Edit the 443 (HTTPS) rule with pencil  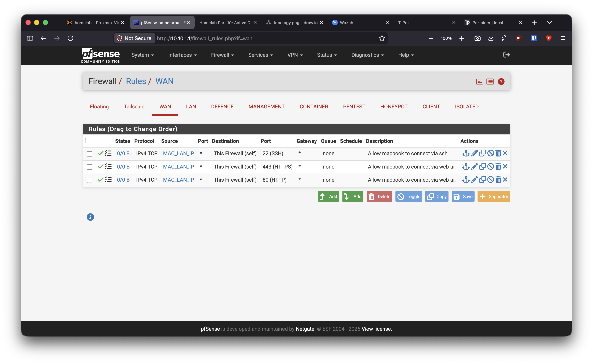pyautogui.click(x=474, y=167)
